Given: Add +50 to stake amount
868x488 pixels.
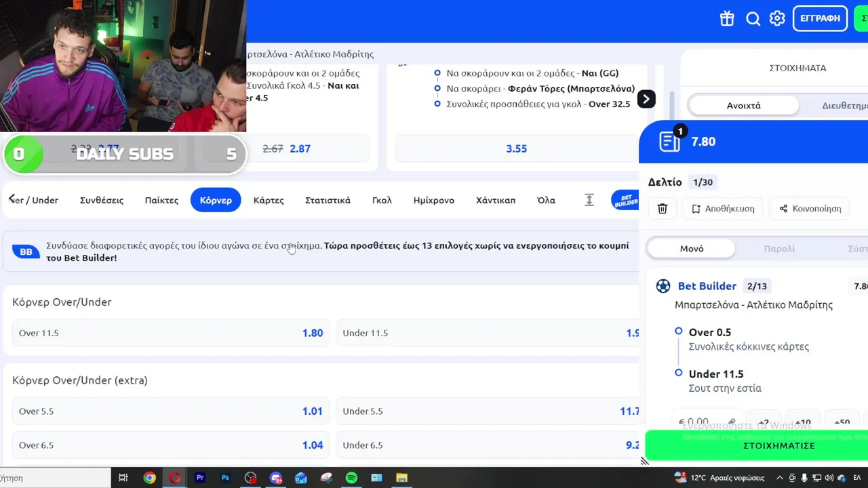Looking at the screenshot, I should (842, 421).
